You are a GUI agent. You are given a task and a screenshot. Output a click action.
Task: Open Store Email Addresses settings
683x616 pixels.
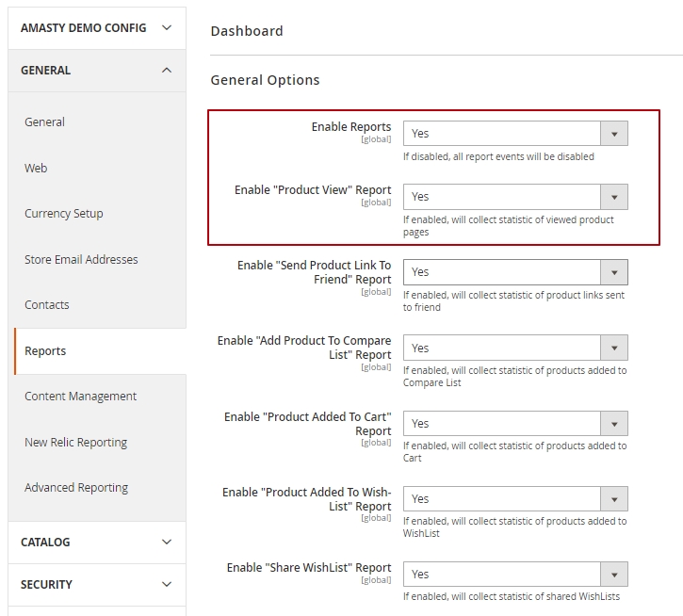pos(81,259)
